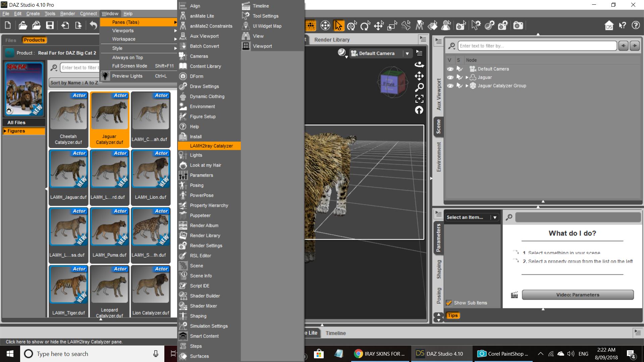The height and width of the screenshot is (362, 644).
Task: Click the Render camera toolbar icon
Action: click(x=518, y=25)
